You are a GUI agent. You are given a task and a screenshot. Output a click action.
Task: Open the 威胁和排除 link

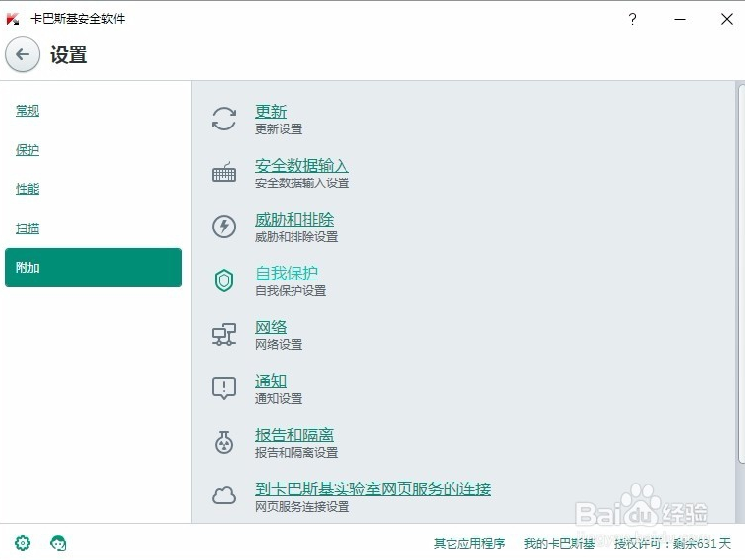tap(294, 220)
